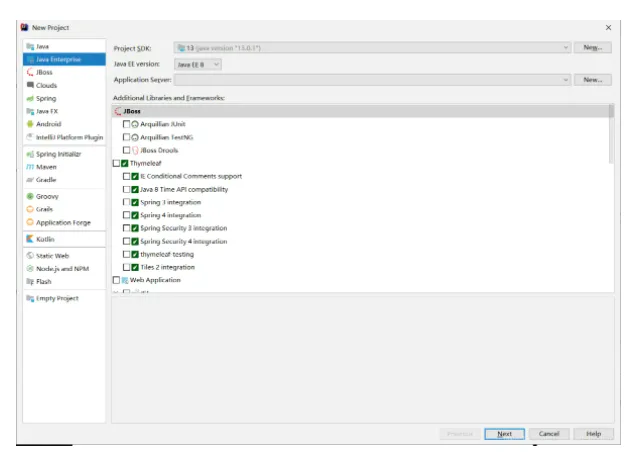Choose Kotlin text in project types
The height and width of the screenshot is (459, 638).
tap(45, 239)
